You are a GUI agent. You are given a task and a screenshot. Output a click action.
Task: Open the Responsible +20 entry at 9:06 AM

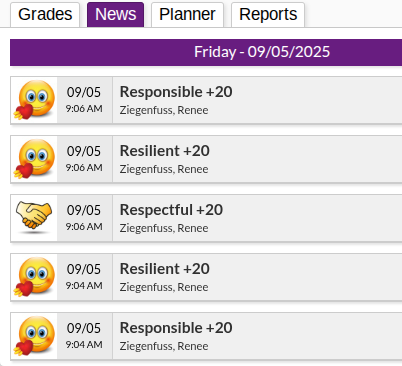pyautogui.click(x=206, y=100)
